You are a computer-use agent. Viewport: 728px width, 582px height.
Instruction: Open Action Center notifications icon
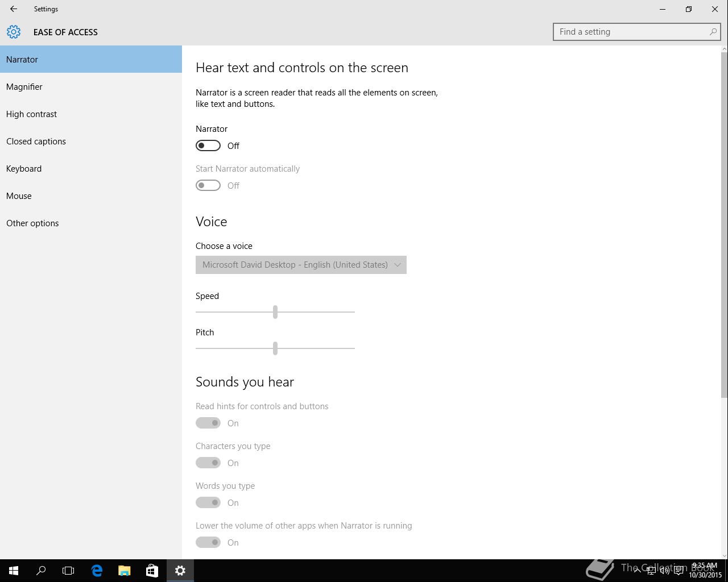679,571
